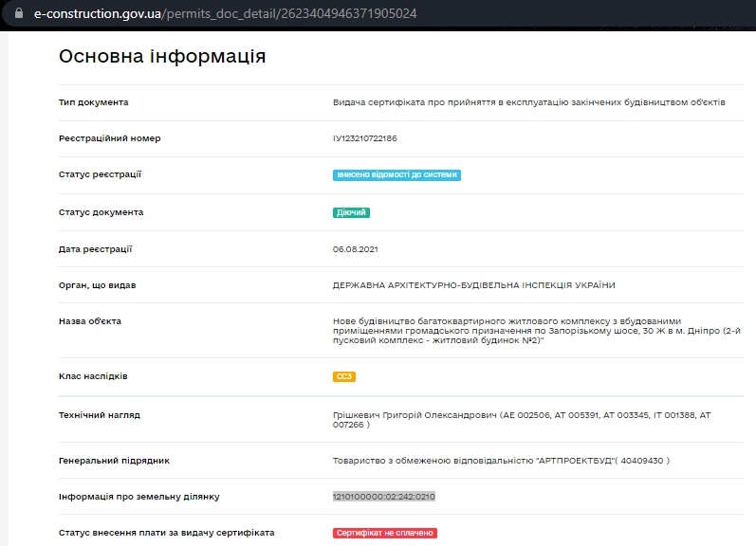
Task: Click the blue 'внесено відомості до системи' badge
Action: tap(396, 175)
